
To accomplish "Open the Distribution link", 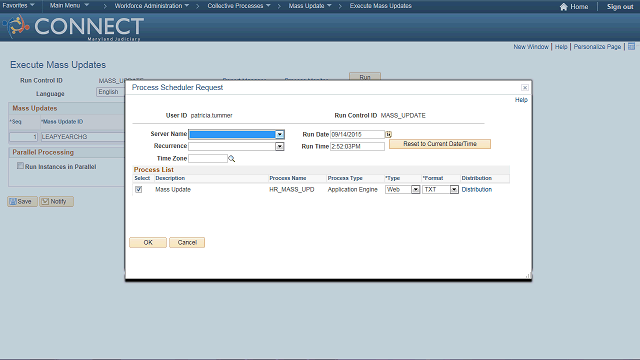I will coord(477,189).
